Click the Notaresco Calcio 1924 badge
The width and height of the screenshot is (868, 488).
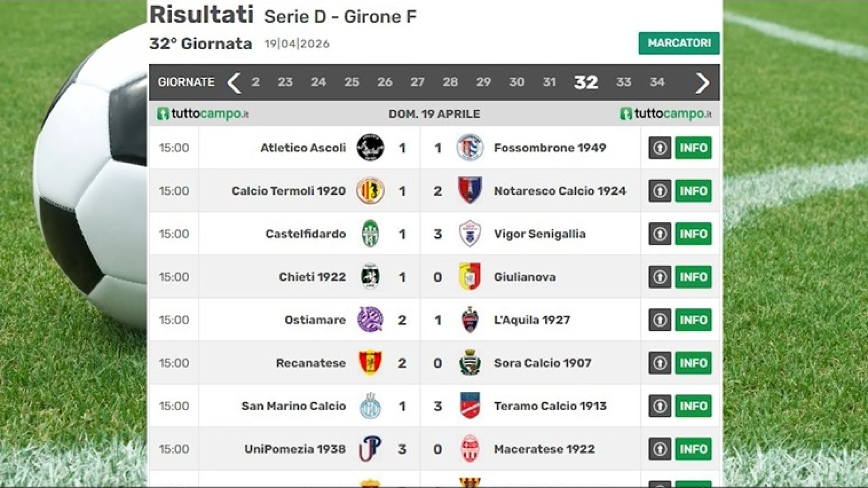[470, 191]
